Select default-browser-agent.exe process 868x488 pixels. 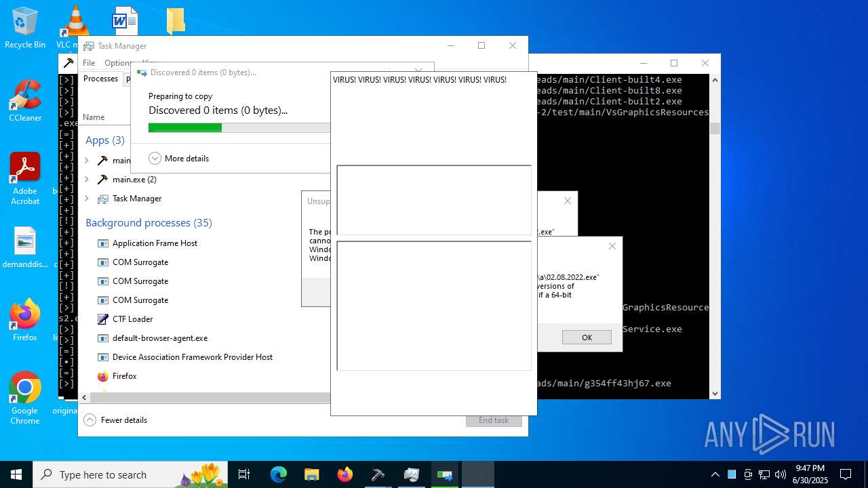(x=160, y=338)
